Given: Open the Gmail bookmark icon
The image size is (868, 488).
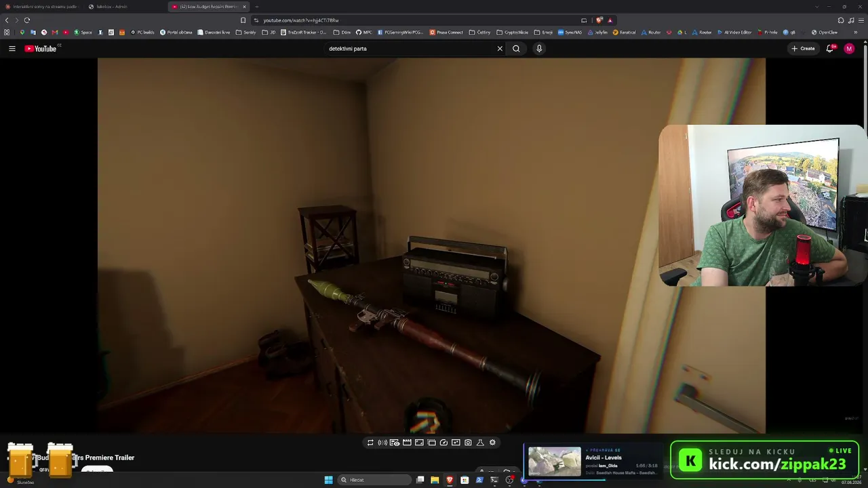Looking at the screenshot, I should [x=55, y=33].
